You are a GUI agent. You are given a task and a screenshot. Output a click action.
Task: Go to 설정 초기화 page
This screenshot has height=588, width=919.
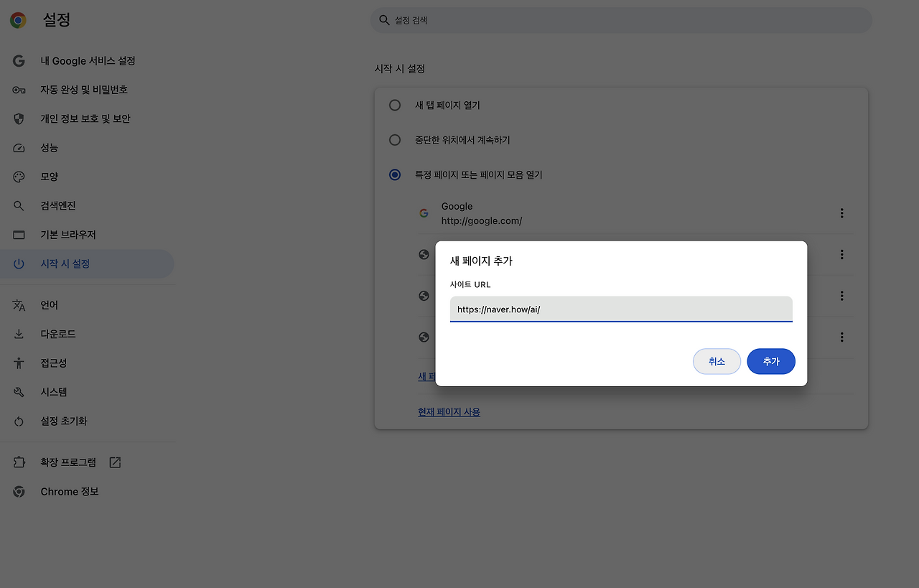tap(87, 421)
